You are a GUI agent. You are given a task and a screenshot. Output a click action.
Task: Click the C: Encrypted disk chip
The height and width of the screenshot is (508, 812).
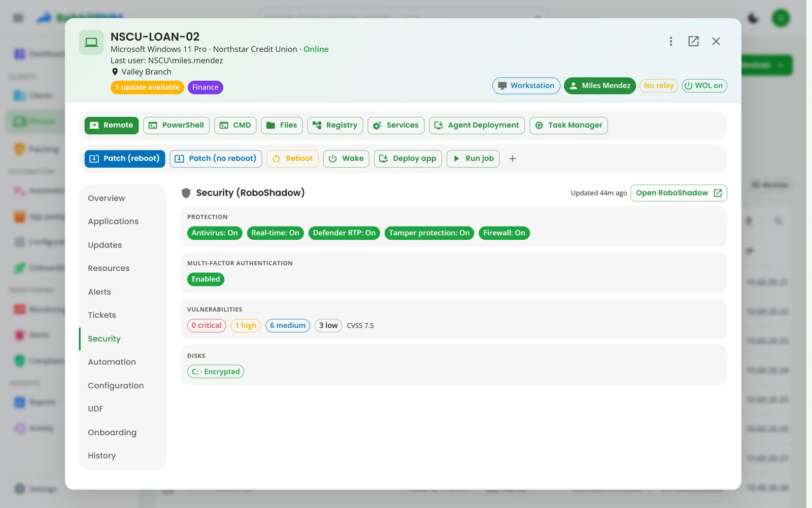(x=216, y=372)
